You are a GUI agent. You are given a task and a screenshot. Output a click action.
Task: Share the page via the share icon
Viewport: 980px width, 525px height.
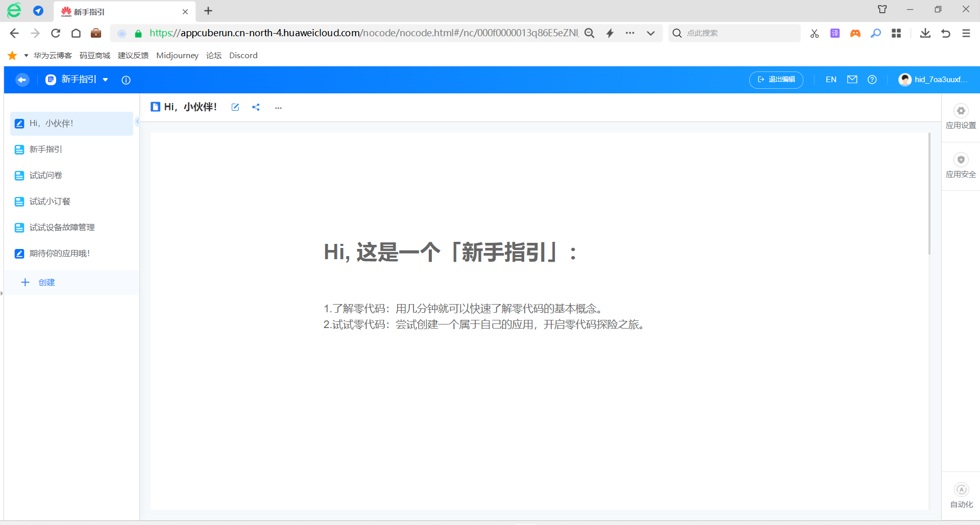coord(256,107)
